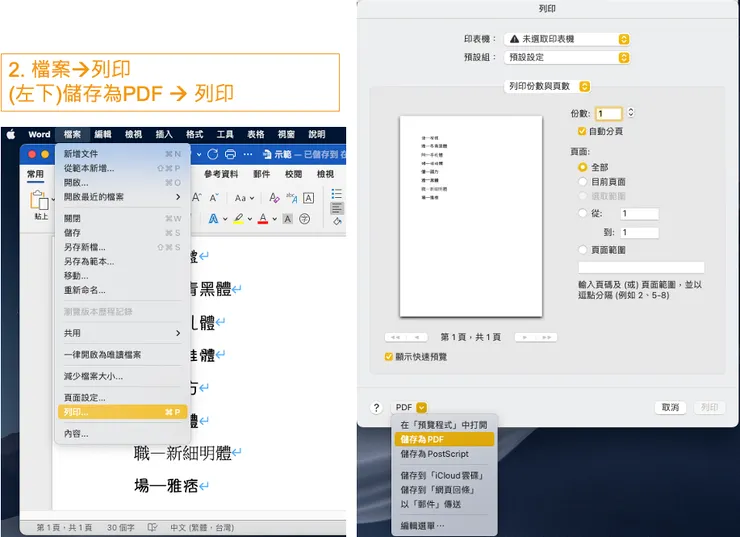This screenshot has height=537, width=740.
Task: Click the last page preview button
Action: 547,337
